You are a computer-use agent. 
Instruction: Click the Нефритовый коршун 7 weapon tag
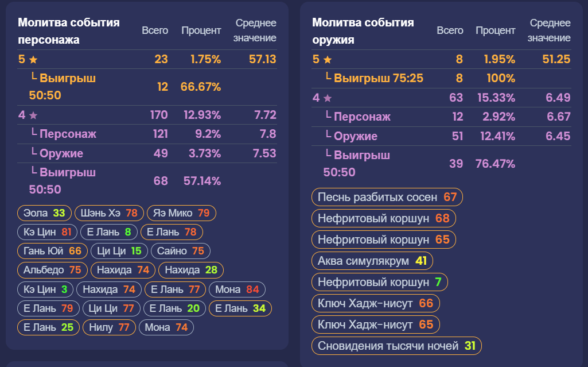tap(379, 282)
